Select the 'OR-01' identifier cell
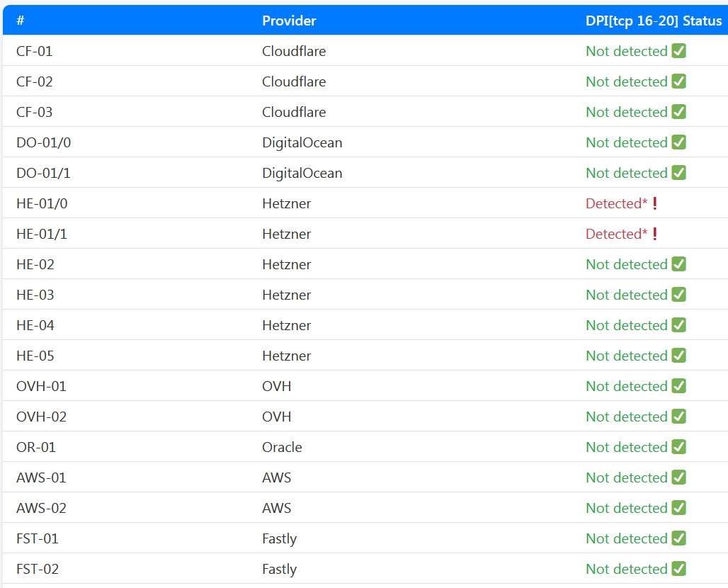The height and width of the screenshot is (588, 728). tap(36, 447)
